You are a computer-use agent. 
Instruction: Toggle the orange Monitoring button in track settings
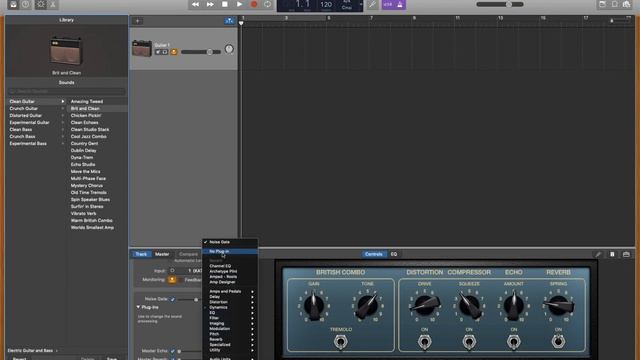(172, 280)
